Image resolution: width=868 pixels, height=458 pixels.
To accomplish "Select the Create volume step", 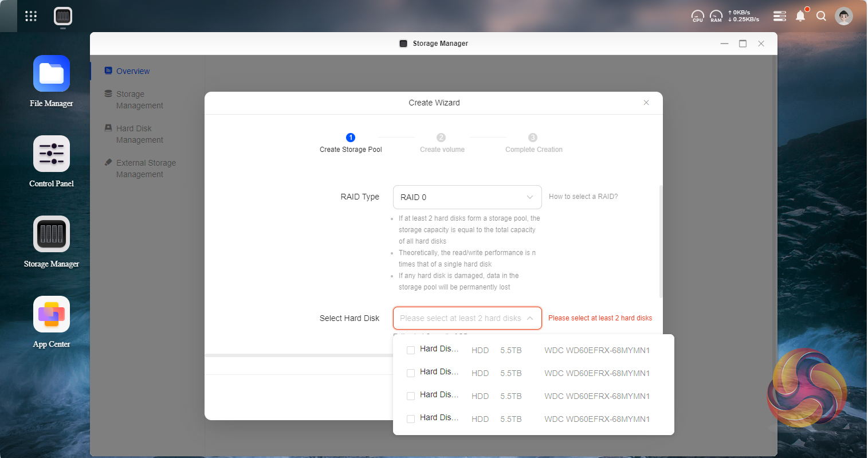I will [442, 143].
